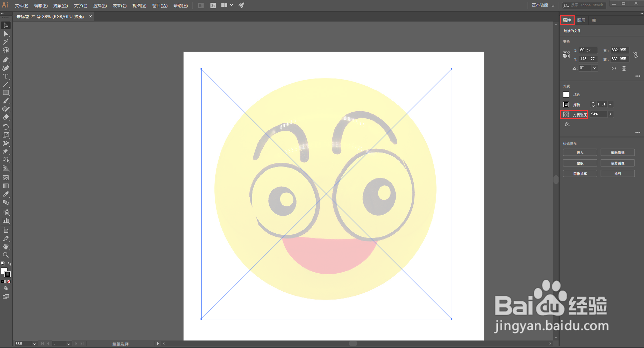This screenshot has width=644, height=348.
Task: Select the Selection tool (black arrow)
Action: click(6, 26)
